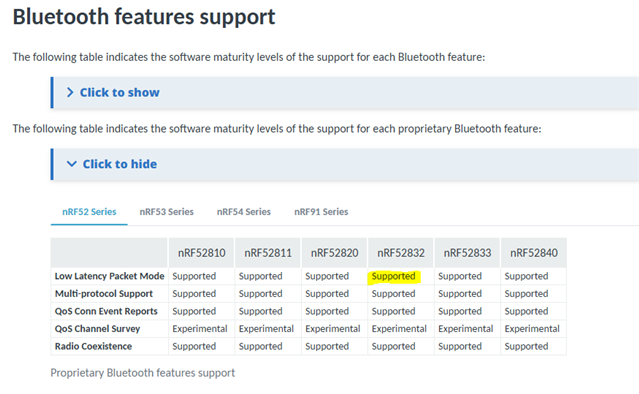Click the nRF52840 column header
Viewport: 639px width, 394px height.
click(534, 253)
